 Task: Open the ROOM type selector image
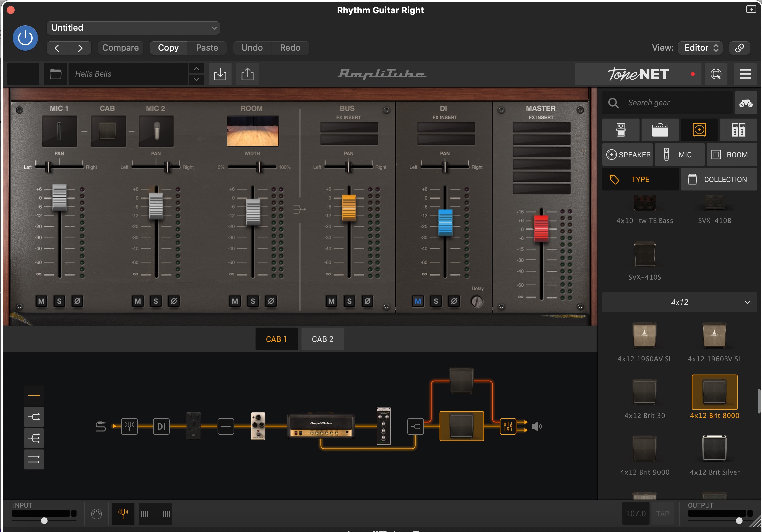pos(253,131)
